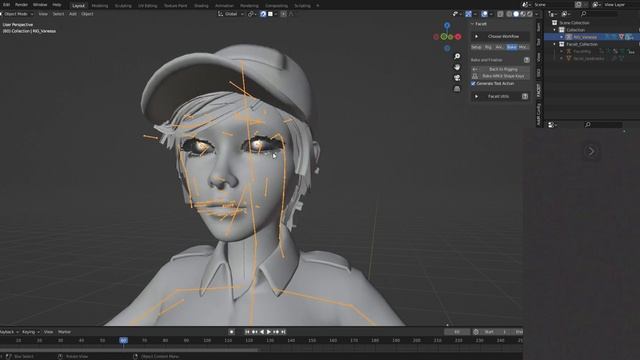The height and width of the screenshot is (360, 640).
Task: Click the View Layer selector icon
Action: (x=596, y=4)
